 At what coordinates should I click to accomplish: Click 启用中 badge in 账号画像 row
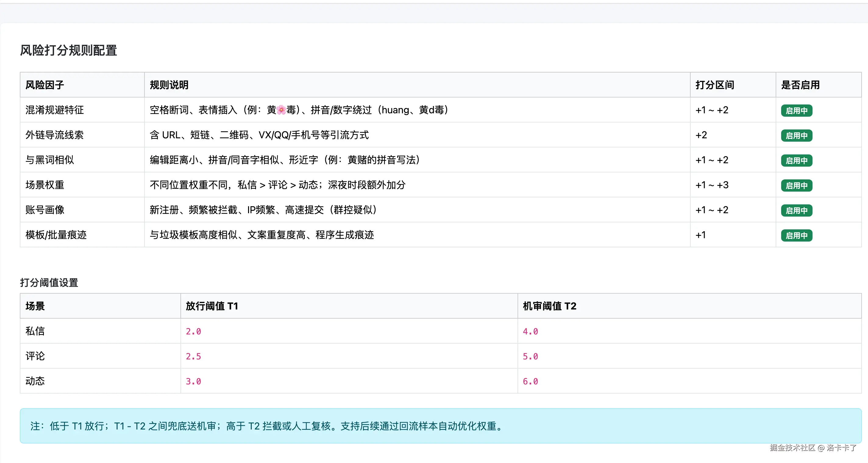click(796, 210)
